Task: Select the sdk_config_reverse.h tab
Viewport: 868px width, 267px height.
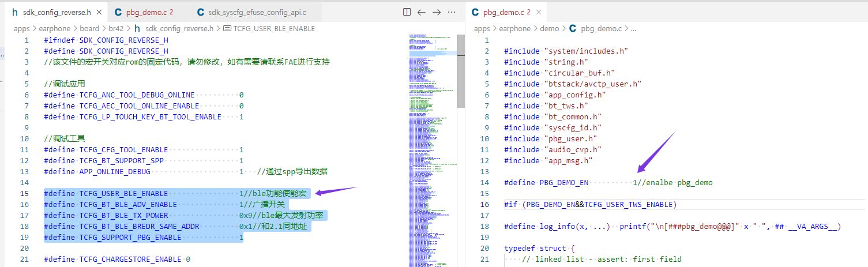Action: [57, 12]
